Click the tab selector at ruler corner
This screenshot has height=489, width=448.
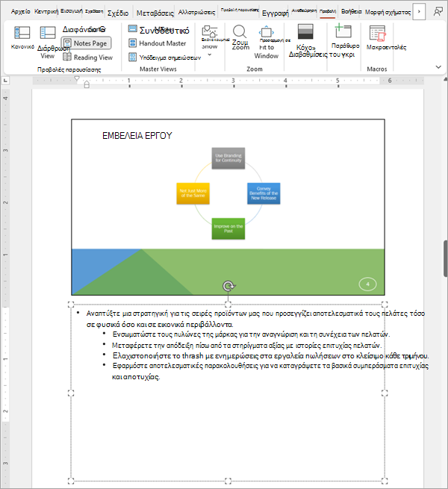(x=5, y=81)
